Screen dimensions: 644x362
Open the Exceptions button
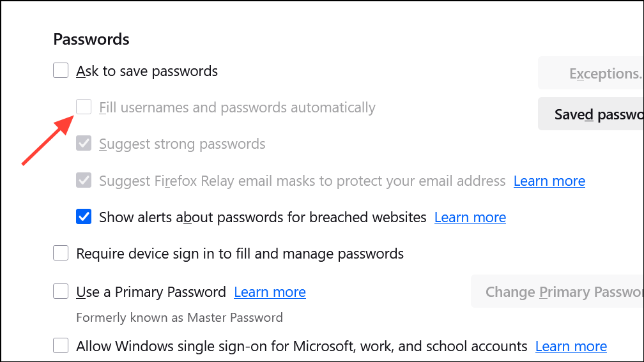pyautogui.click(x=591, y=73)
